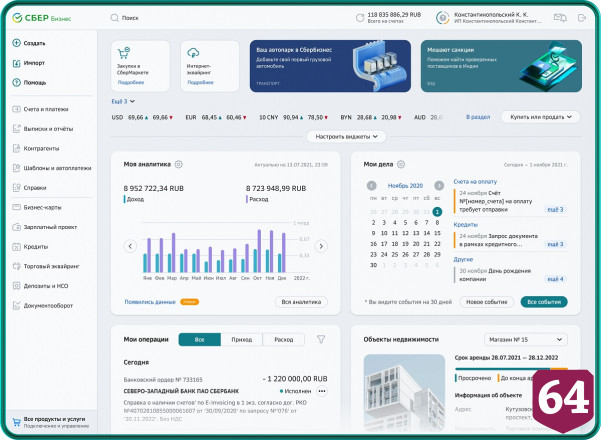This screenshot has height=440, width=601.
Task: Click the lease term progress bar
Action: 511,369
